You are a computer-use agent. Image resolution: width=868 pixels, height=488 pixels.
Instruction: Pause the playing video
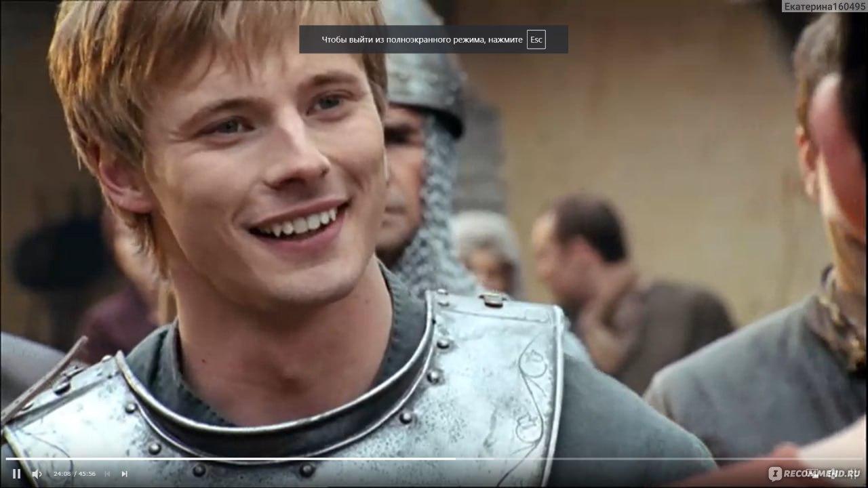pos(16,474)
